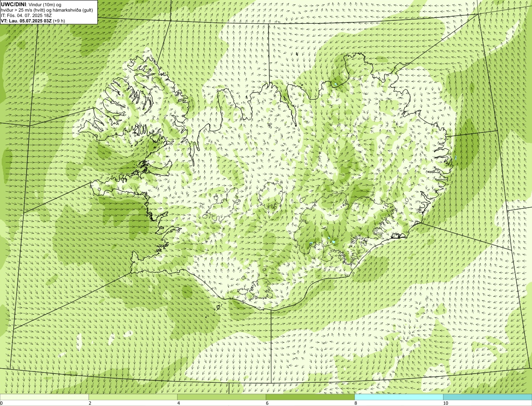
Task: Click the 'IT: Fös. 04. 07. 2025 18Z' line
Action: click(27, 15)
